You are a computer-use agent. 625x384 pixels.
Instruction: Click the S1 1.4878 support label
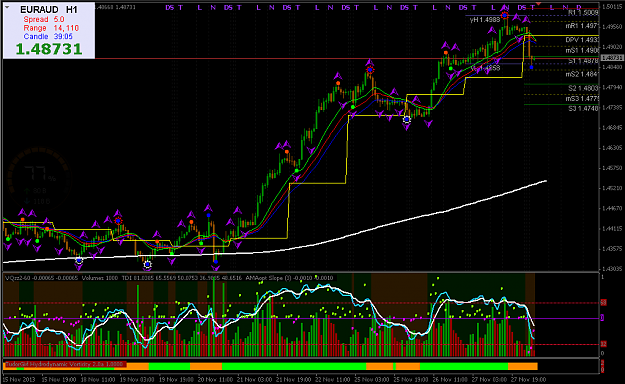pos(583,61)
